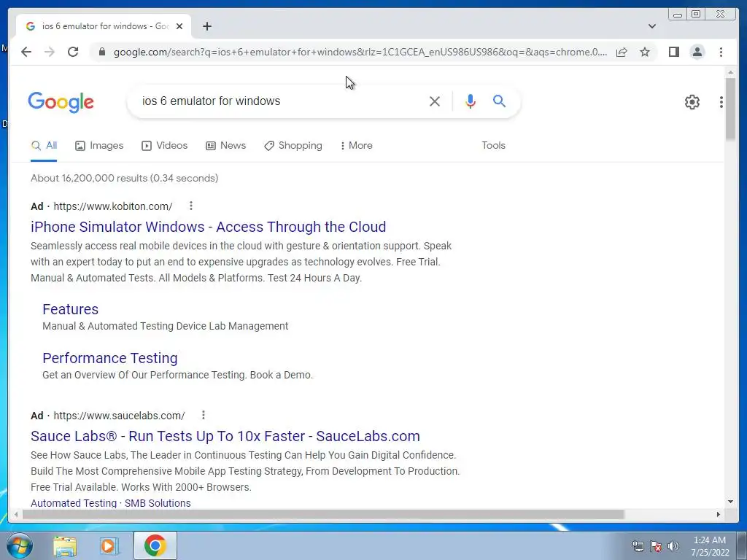The height and width of the screenshot is (560, 747).
Task: Open the Performance Testing sitelink
Action: [x=110, y=358]
